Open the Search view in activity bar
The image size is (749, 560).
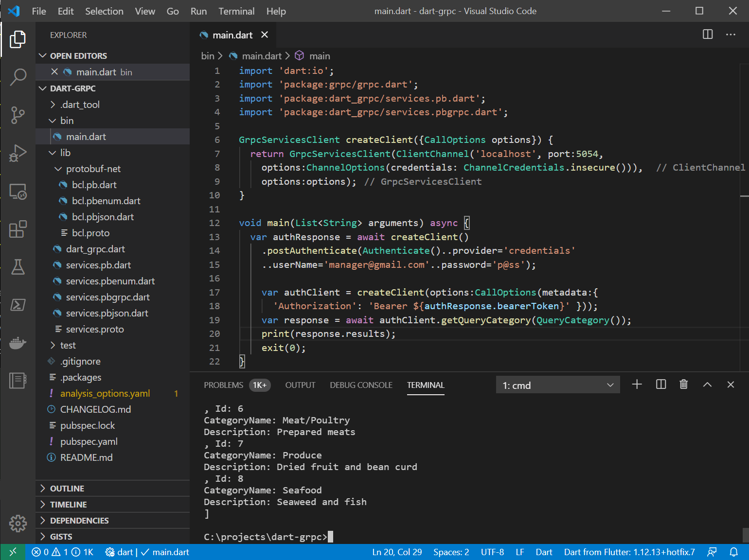(18, 77)
